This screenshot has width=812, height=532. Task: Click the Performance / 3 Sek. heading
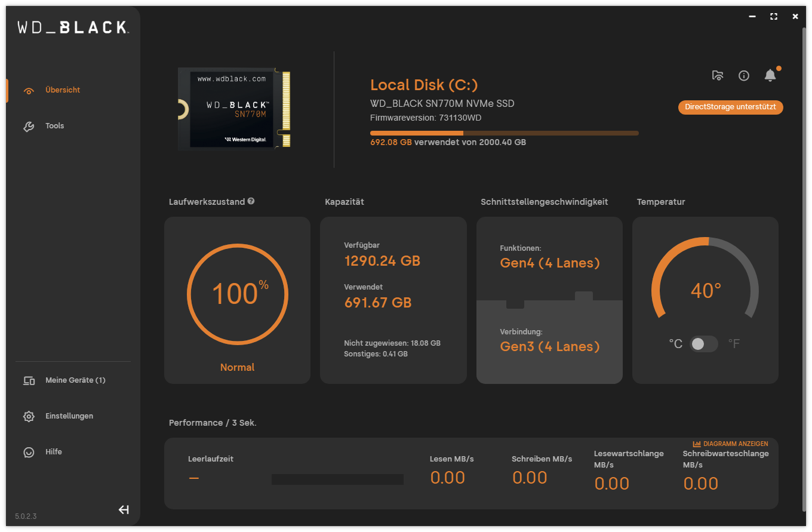click(x=213, y=423)
